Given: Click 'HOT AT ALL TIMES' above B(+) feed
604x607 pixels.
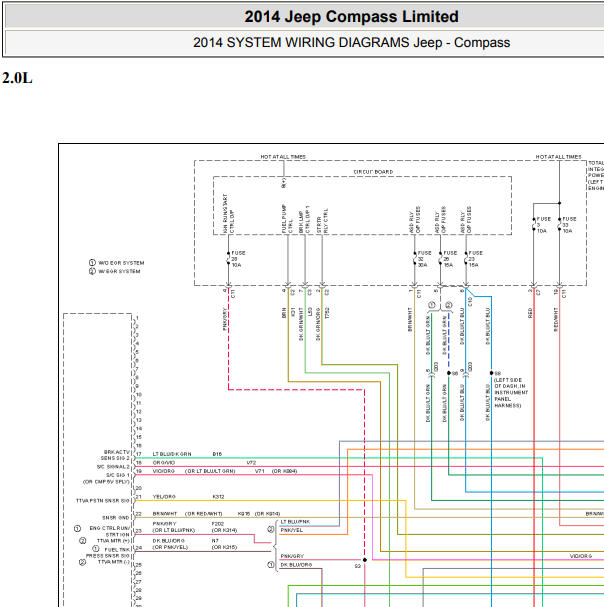Looking at the screenshot, I should click(283, 157).
